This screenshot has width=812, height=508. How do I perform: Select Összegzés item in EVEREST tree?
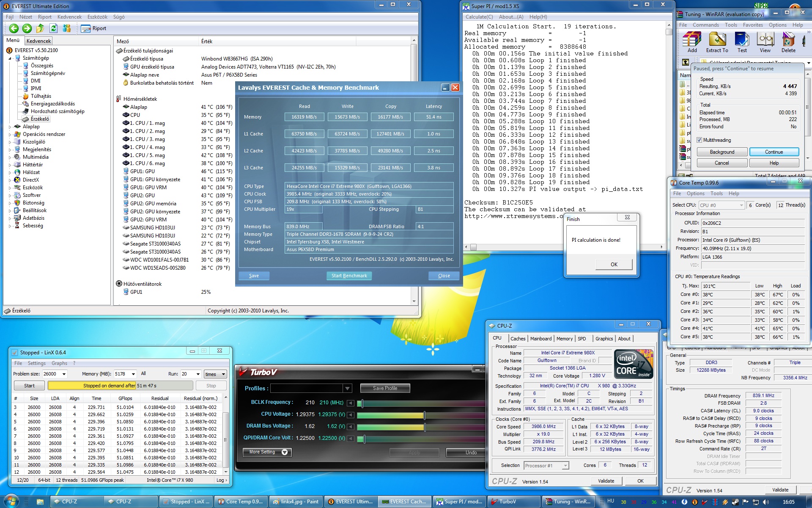point(42,66)
